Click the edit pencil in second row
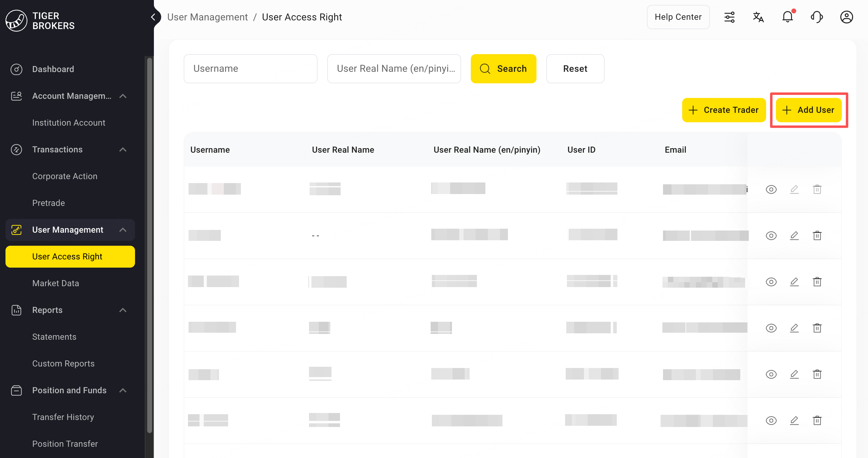Viewport: 868px width, 458px height. 794,235
